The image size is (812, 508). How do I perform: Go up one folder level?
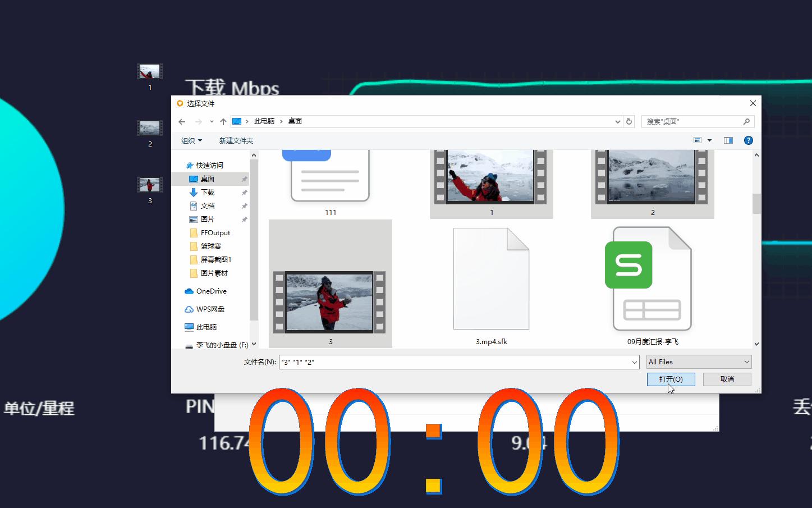[x=223, y=122]
